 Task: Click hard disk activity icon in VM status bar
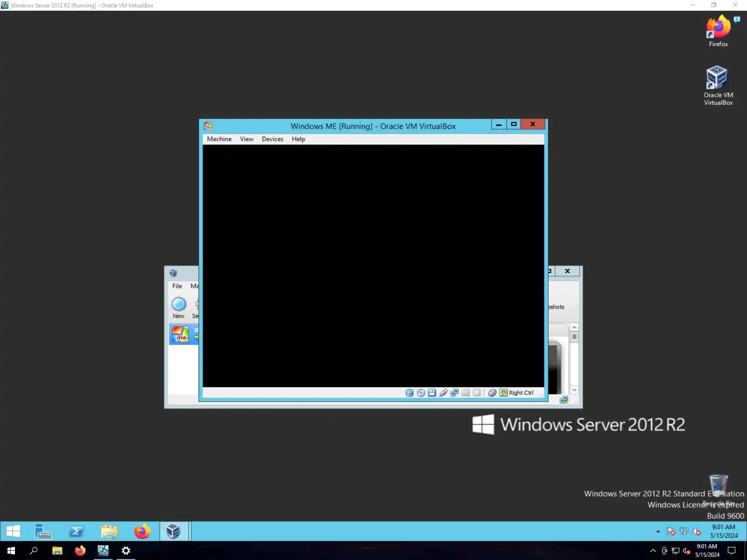[409, 393]
